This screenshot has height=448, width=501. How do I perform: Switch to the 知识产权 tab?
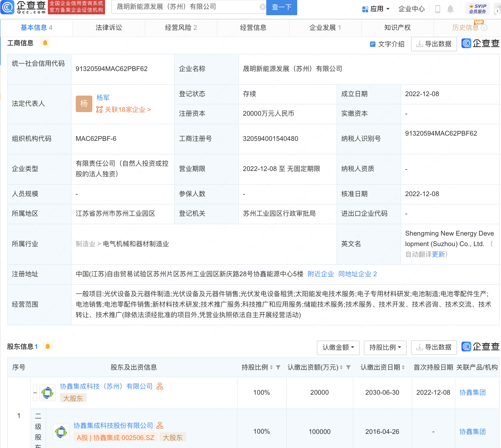[397, 28]
